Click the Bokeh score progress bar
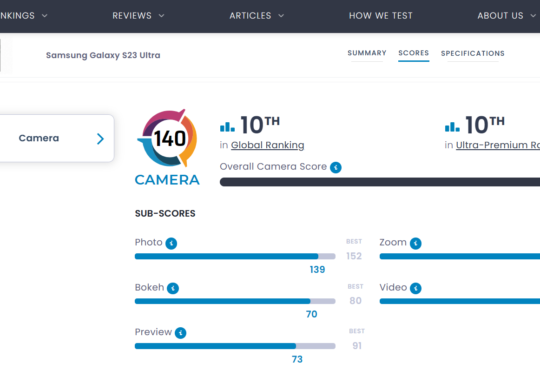 click(x=235, y=301)
